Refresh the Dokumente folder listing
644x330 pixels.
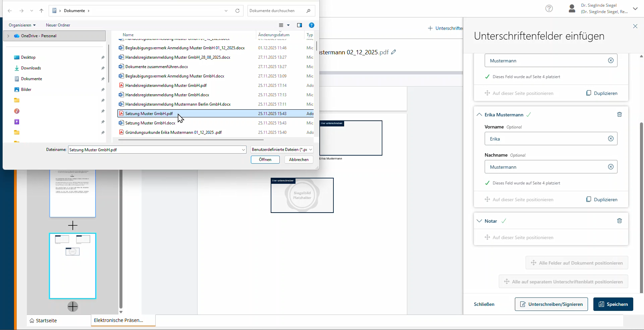pos(237,11)
